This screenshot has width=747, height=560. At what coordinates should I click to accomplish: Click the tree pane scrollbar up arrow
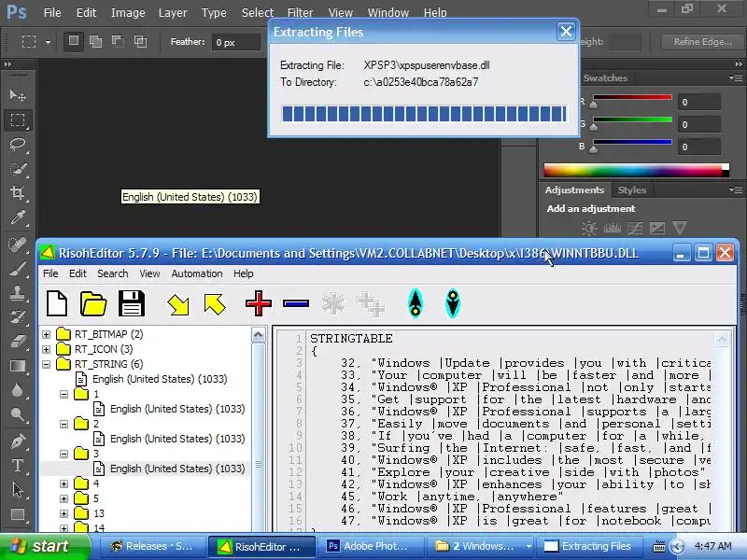259,335
